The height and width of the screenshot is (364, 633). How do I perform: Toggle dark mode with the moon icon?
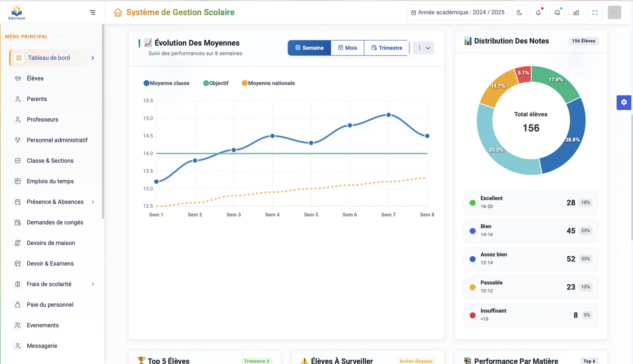tap(519, 12)
